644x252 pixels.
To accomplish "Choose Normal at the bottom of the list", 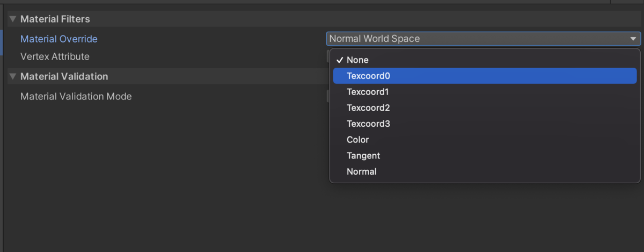I will point(361,171).
